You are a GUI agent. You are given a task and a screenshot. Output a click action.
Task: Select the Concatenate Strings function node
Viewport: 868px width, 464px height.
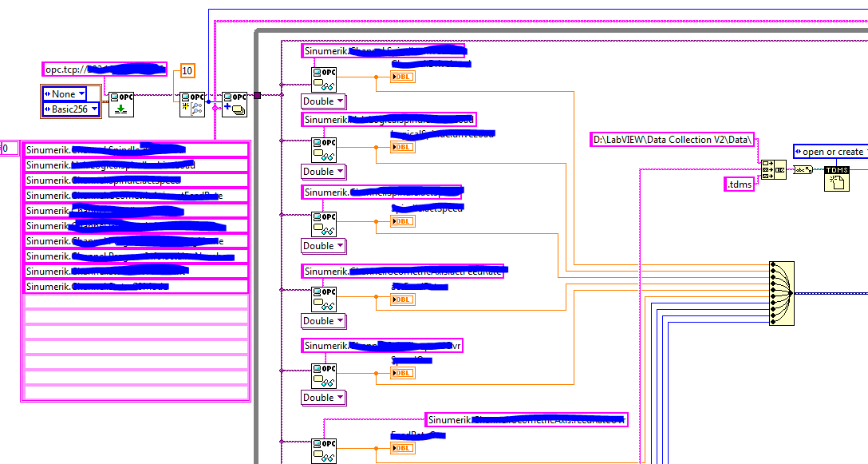click(773, 169)
